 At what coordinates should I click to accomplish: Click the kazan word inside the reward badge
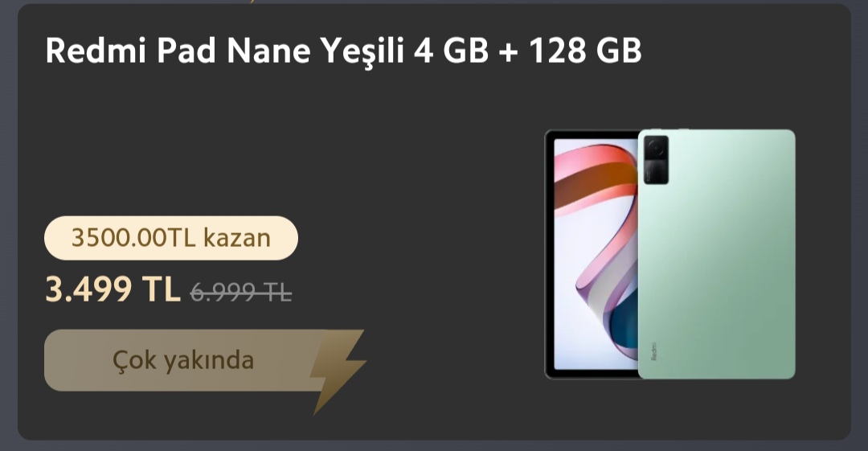click(x=236, y=238)
